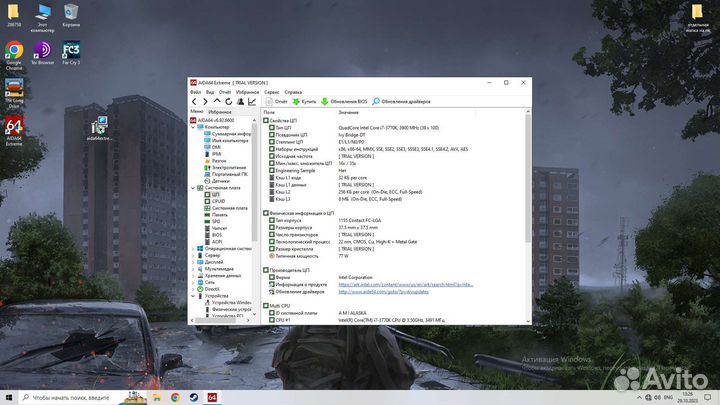
Task: Open the Отчёт menu in the menu bar
Action: [x=225, y=92]
